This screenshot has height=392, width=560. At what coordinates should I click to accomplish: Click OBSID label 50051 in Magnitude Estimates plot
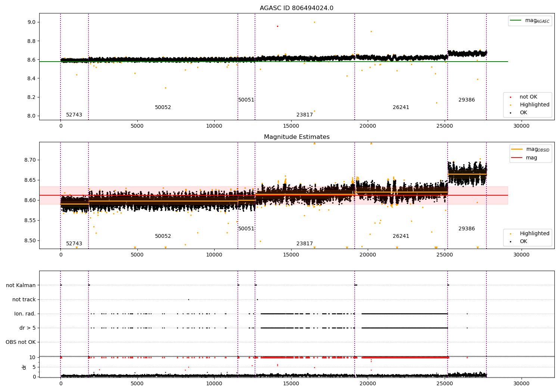tap(246, 229)
